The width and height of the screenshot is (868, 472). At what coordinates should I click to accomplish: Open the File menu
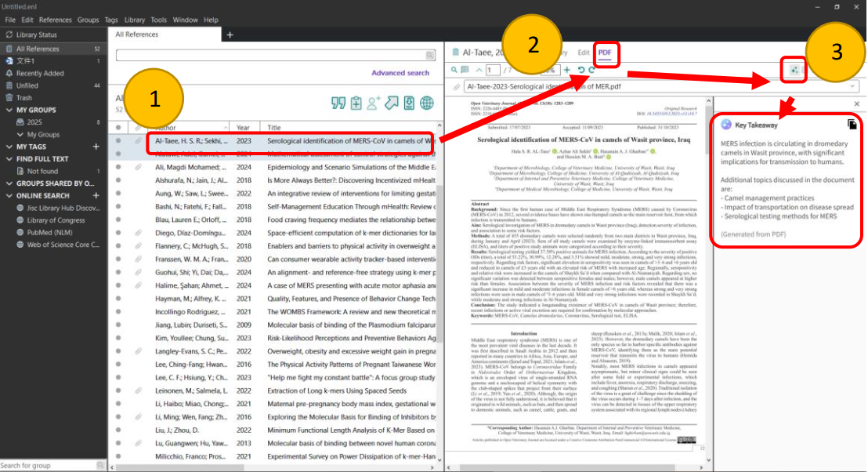point(10,20)
